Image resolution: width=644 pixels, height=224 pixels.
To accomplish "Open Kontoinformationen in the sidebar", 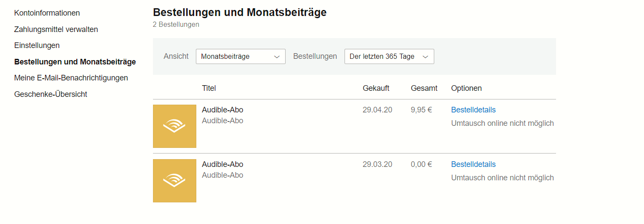I will click(47, 13).
